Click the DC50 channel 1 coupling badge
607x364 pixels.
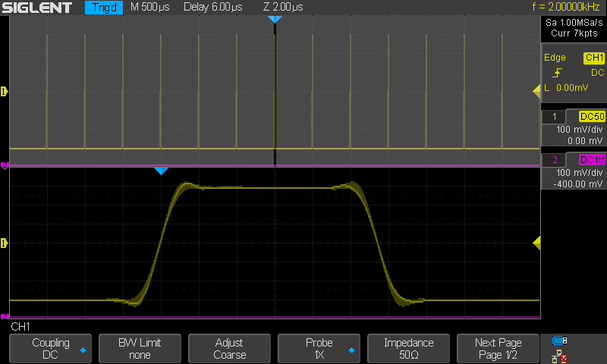(592, 117)
